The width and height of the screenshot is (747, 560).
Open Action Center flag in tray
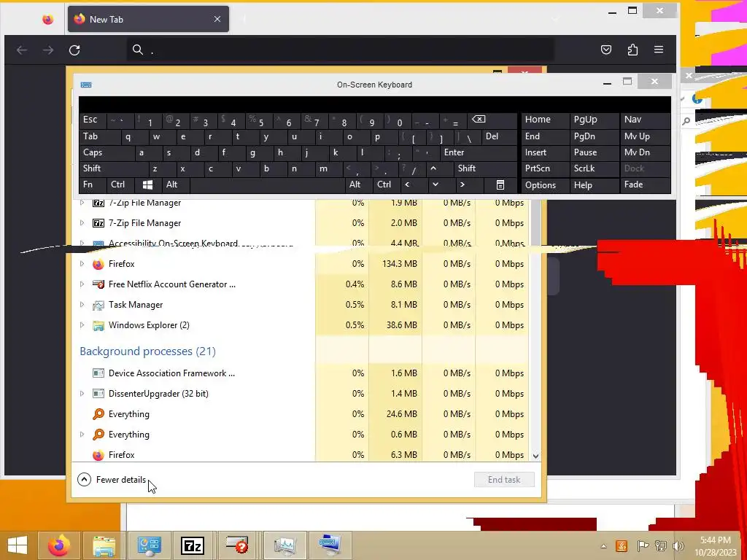(x=643, y=546)
